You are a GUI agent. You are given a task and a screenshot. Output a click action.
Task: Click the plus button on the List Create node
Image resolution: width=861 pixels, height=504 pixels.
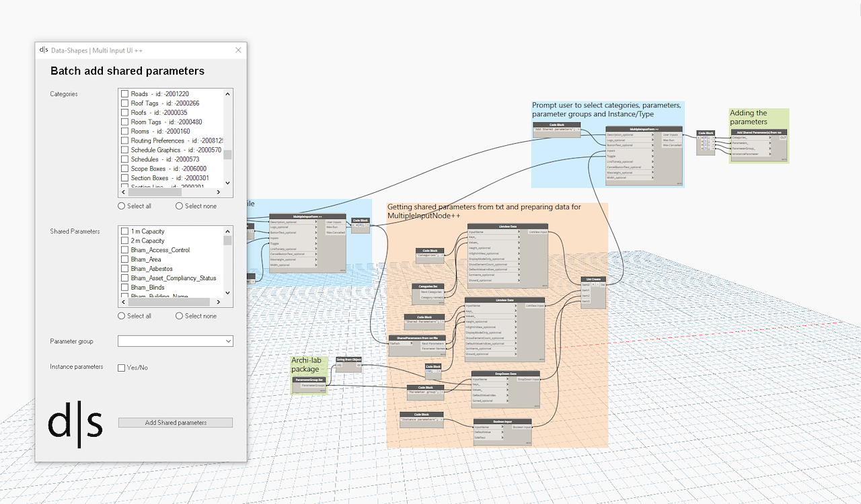594,284
